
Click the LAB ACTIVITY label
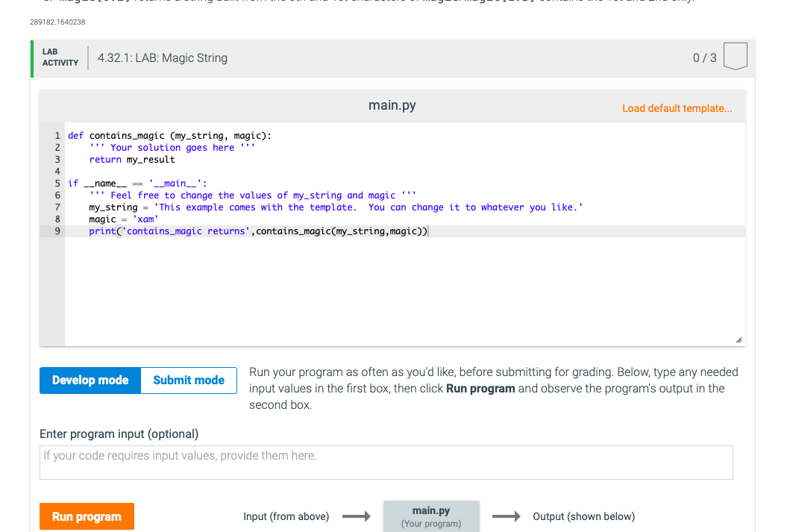[59, 57]
